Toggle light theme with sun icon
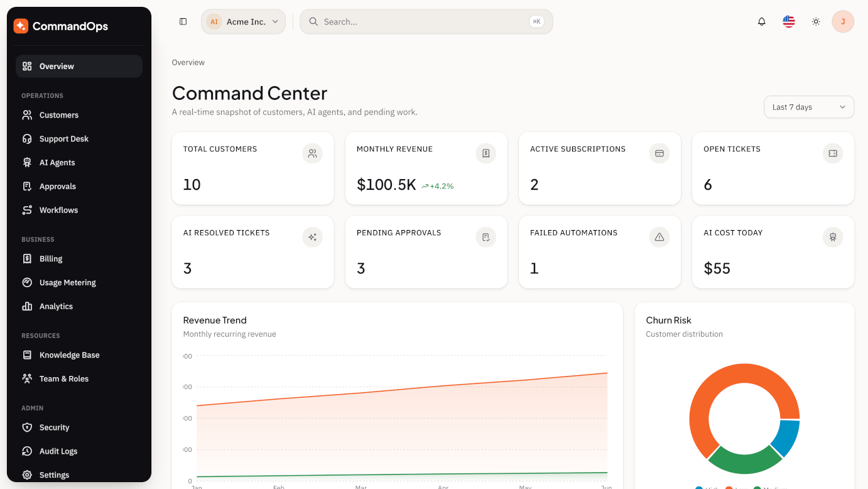Image resolution: width=868 pixels, height=489 pixels. point(816,21)
